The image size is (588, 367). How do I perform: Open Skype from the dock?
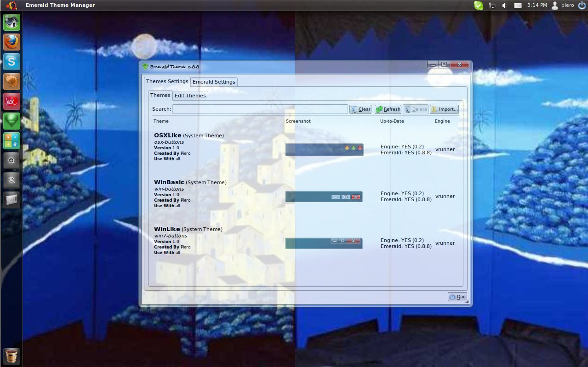pos(11,62)
